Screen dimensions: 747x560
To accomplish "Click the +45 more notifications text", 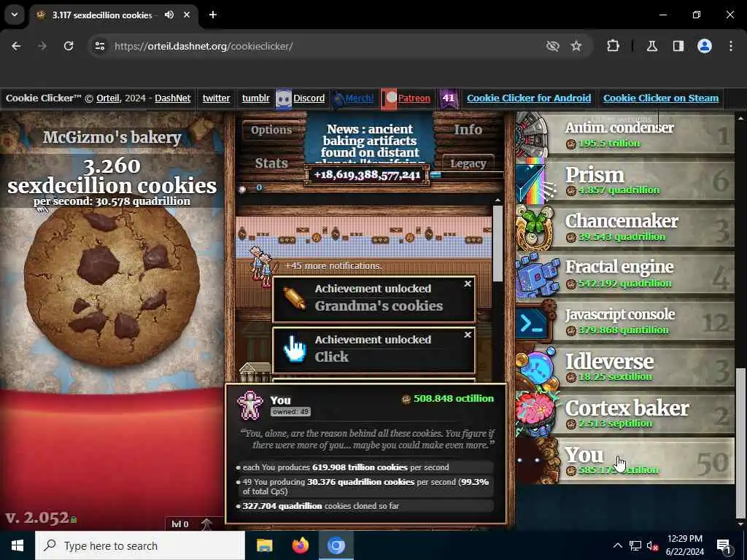I will 333,265.
